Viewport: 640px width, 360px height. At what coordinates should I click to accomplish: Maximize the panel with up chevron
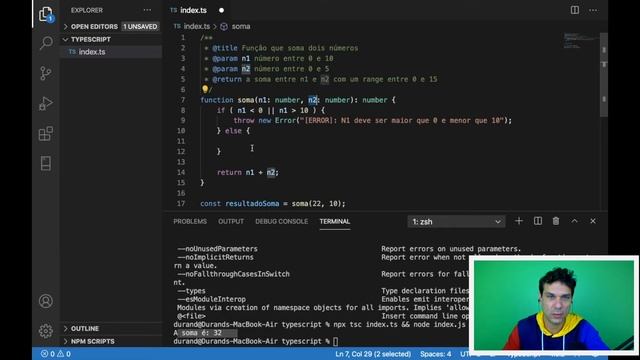[574, 221]
